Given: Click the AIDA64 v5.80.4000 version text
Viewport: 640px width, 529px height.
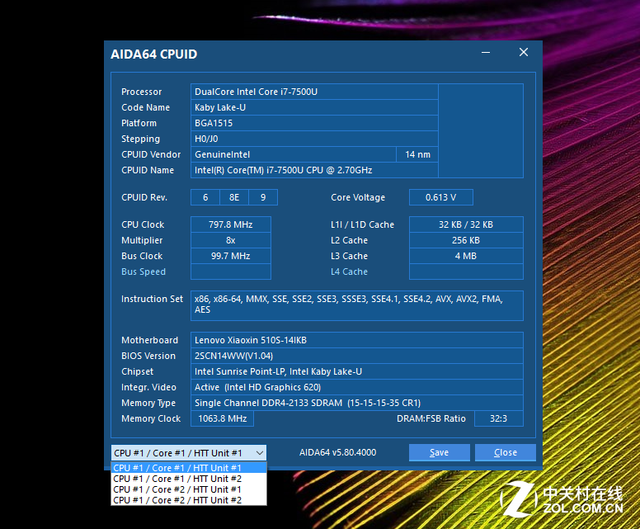Looking at the screenshot, I should pyautogui.click(x=338, y=452).
